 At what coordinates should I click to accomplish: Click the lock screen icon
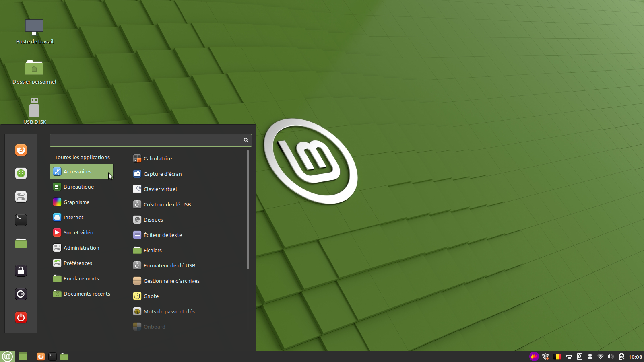click(x=21, y=271)
